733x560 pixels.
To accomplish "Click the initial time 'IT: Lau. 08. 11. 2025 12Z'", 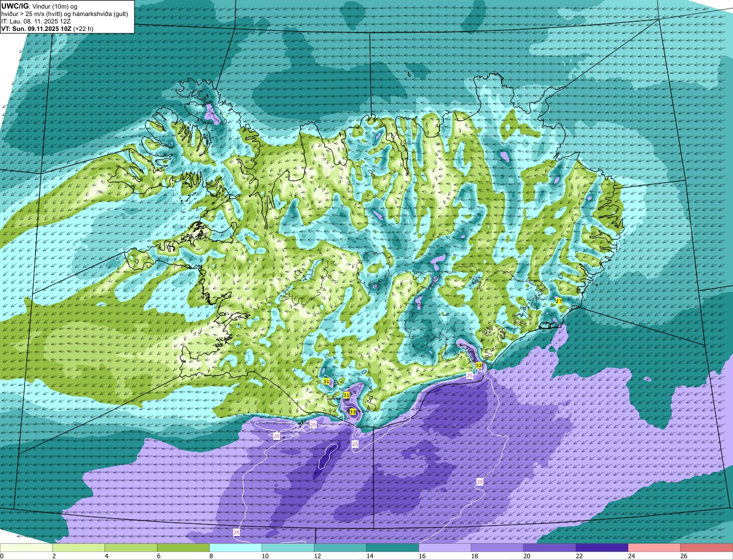I will [x=36, y=21].
